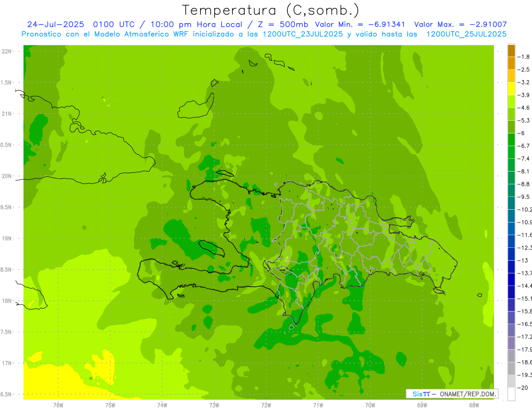
Task: Click the 68W longitude axis label
Action: pos(474,405)
